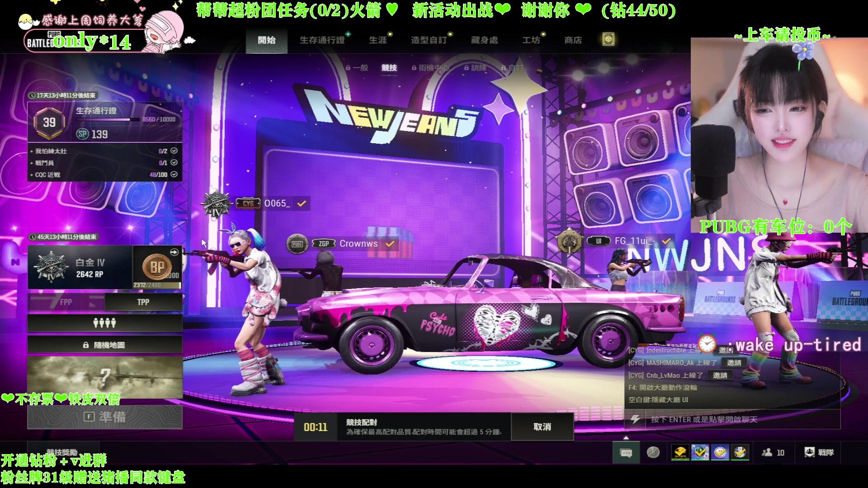The width and height of the screenshot is (868, 488).
Task: Open the 開始 tab in top navigation
Action: (267, 40)
